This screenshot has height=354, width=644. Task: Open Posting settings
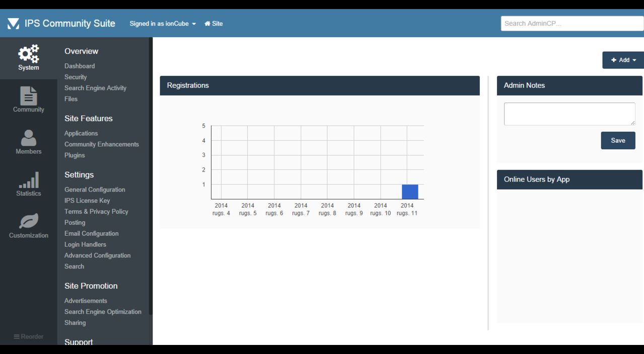(x=75, y=223)
